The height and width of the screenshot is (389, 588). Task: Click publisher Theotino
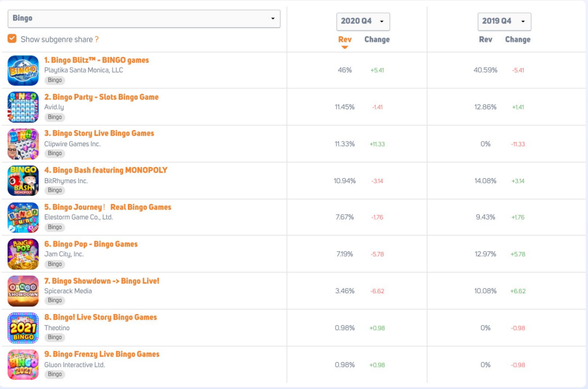coord(57,328)
